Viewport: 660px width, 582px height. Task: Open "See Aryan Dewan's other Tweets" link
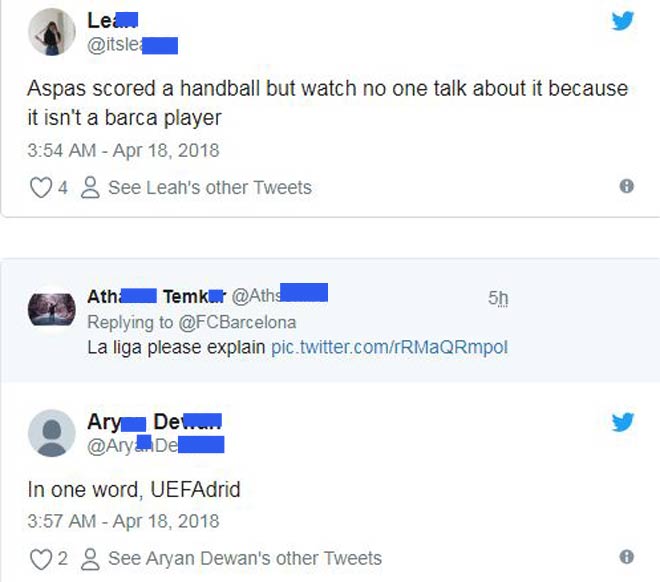tap(245, 558)
